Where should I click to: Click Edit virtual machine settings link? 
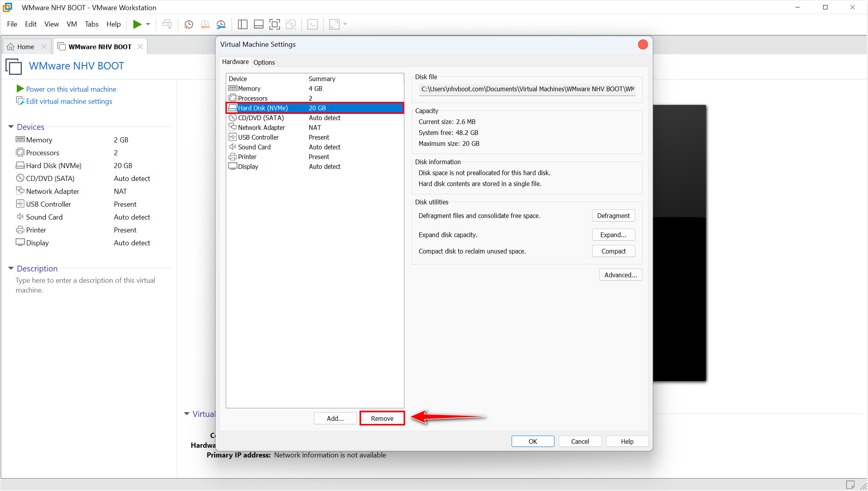click(69, 101)
